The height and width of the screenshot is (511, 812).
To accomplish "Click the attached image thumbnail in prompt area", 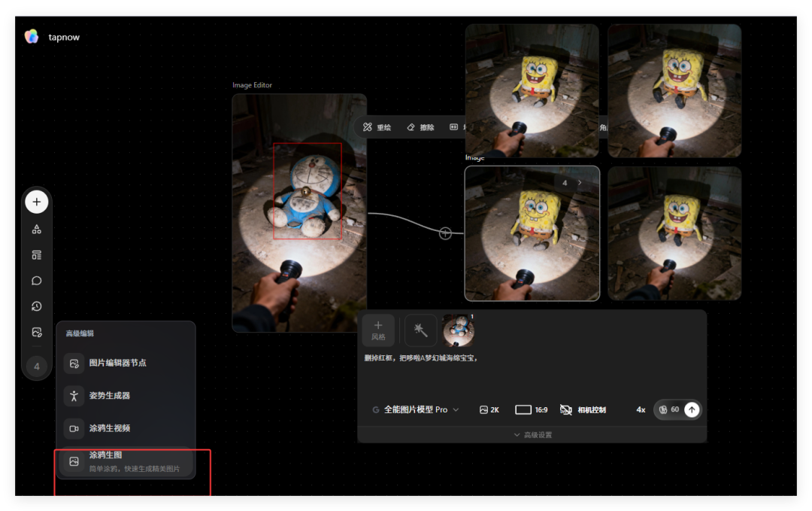I will (x=459, y=330).
